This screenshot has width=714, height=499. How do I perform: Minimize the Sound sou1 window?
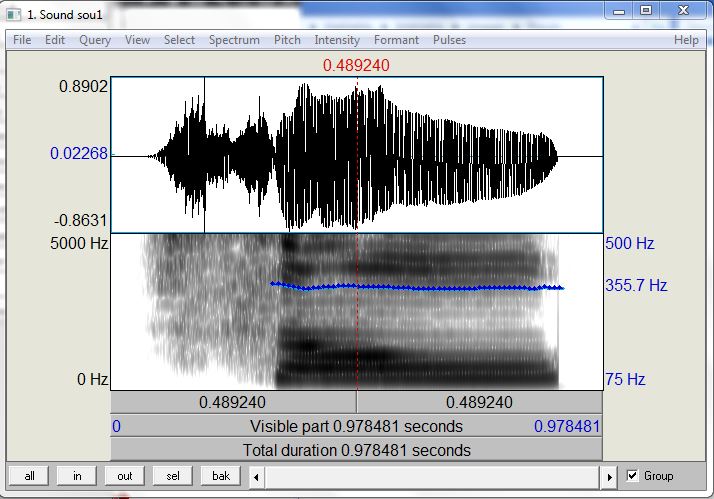coord(619,11)
